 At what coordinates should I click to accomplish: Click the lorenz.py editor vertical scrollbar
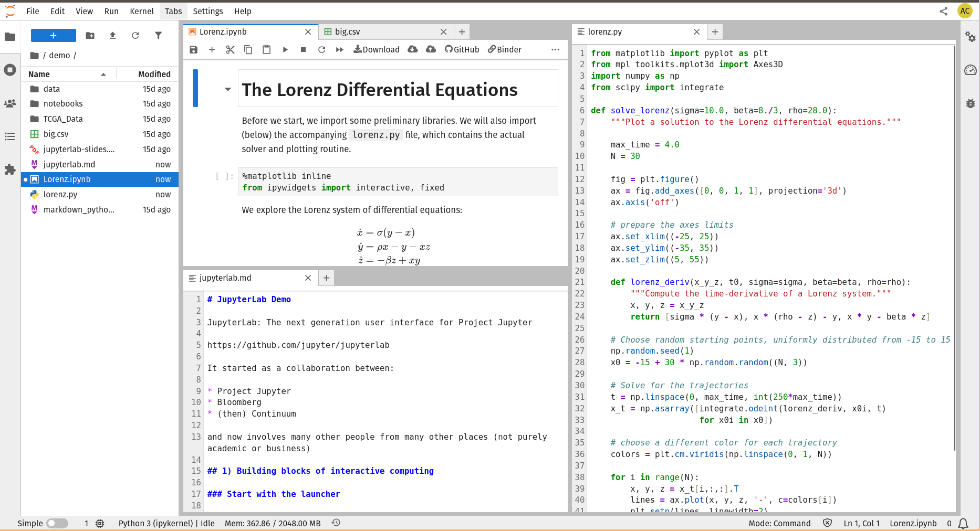(x=954, y=247)
